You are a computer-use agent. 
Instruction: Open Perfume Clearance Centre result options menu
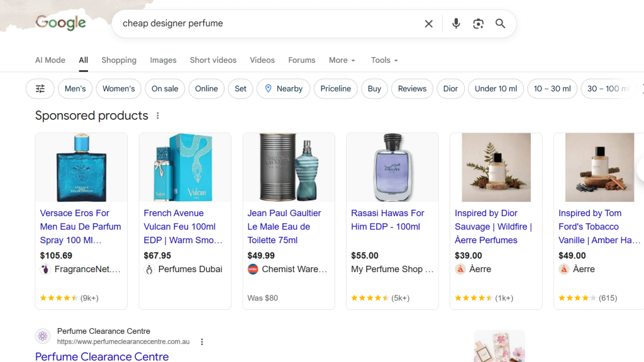(202, 342)
